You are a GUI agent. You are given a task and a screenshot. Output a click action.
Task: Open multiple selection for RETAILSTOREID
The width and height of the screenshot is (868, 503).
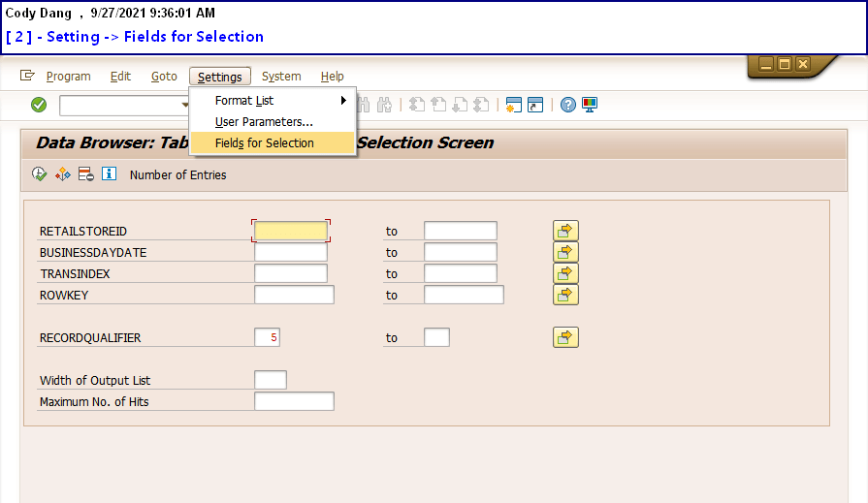[565, 231]
